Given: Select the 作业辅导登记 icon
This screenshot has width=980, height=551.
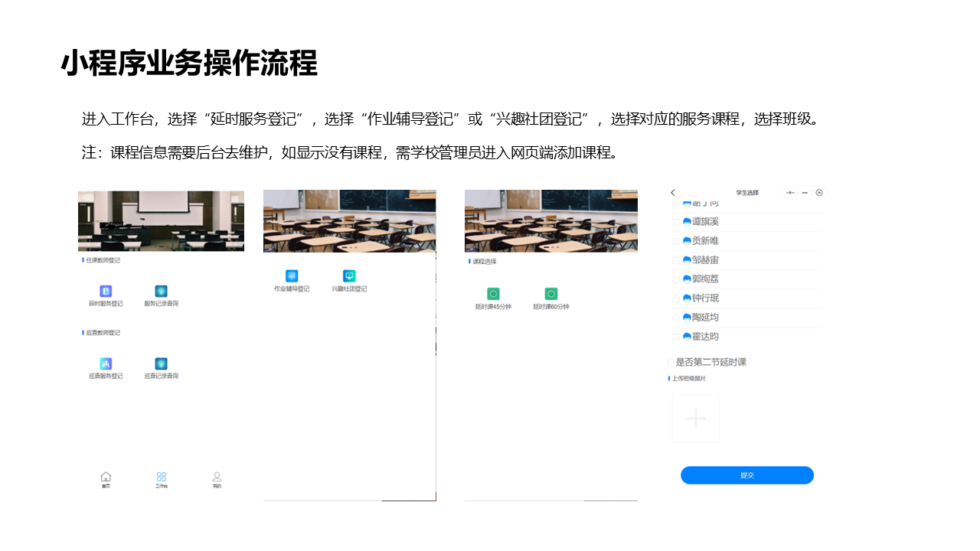Looking at the screenshot, I should (292, 276).
